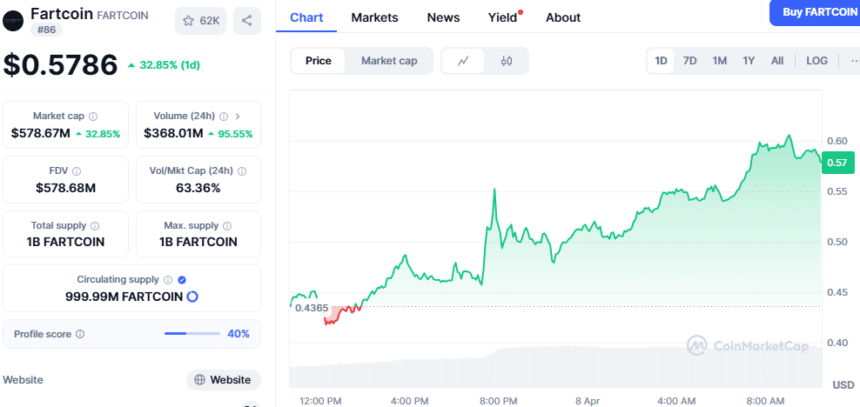Click the circulating supply verified badge
Viewport: 860px width, 407px height.
tap(181, 280)
